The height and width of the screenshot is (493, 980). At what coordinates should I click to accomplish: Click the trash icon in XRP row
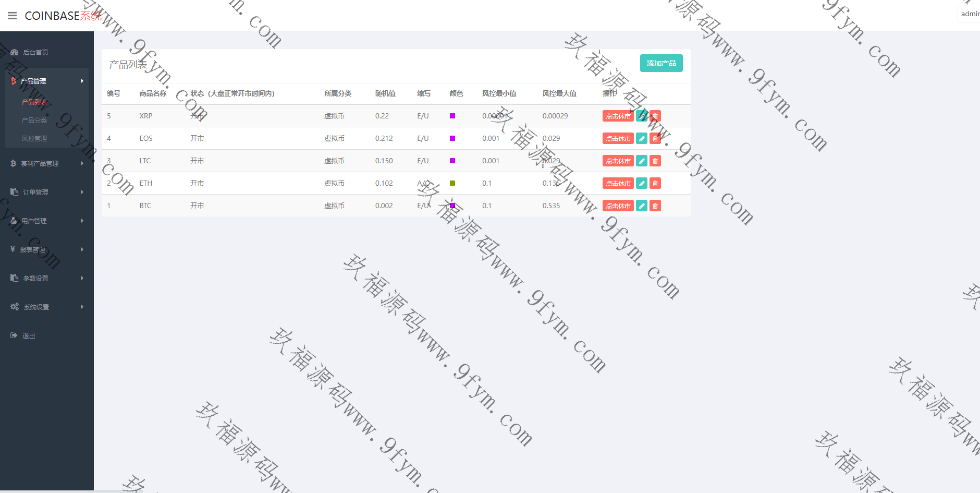(x=655, y=116)
